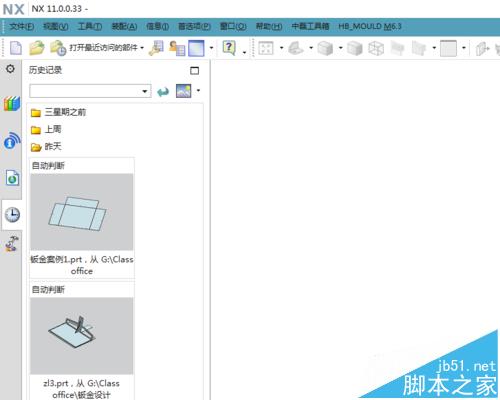This screenshot has height=400, width=500.
Task: Open the 文件(F) menu
Action: (22, 26)
